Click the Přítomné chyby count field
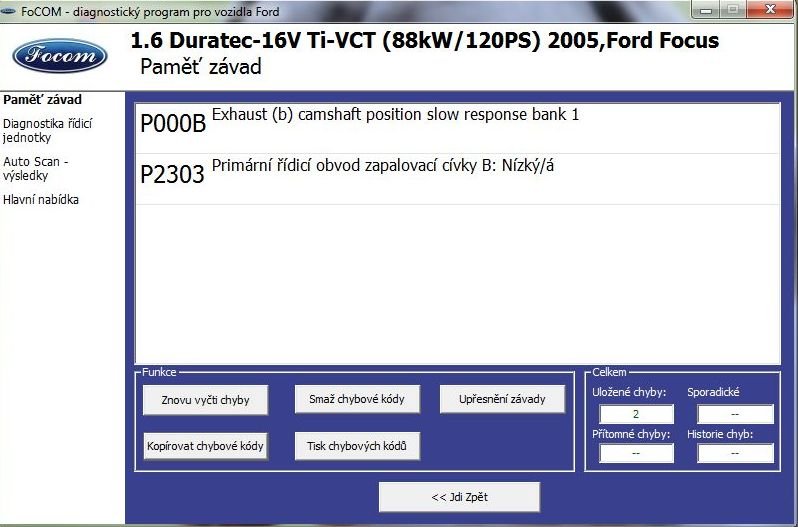 click(636, 453)
